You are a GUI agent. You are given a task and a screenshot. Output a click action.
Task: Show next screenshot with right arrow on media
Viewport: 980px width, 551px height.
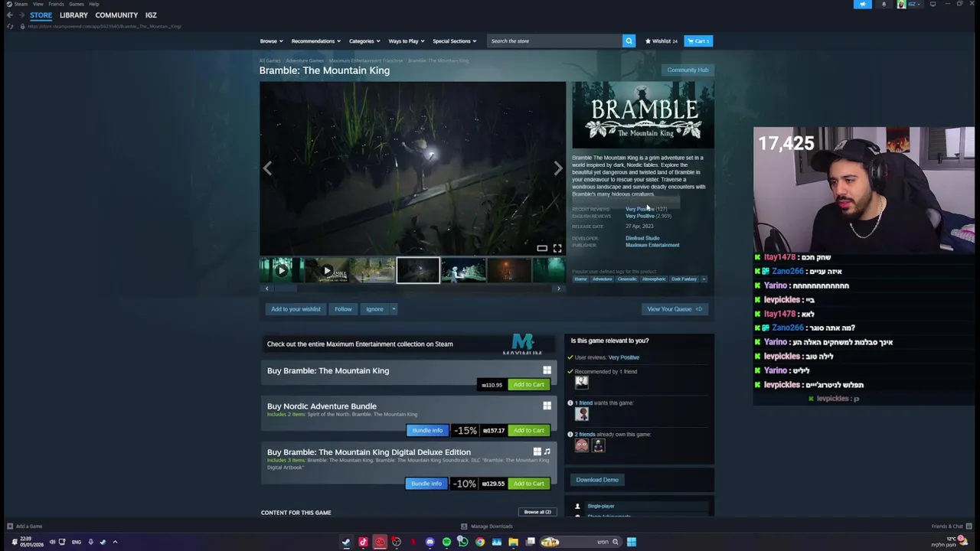point(557,168)
